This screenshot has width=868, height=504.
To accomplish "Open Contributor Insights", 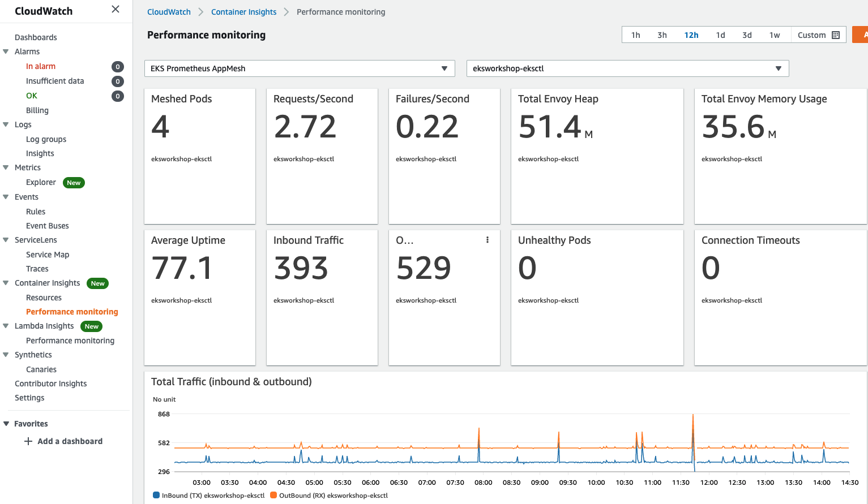I will [51, 384].
